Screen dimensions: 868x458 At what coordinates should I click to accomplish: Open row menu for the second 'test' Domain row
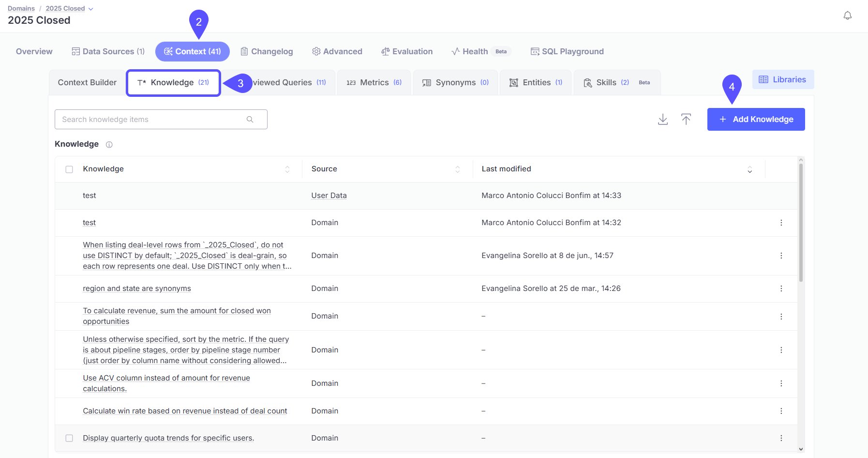tap(781, 223)
